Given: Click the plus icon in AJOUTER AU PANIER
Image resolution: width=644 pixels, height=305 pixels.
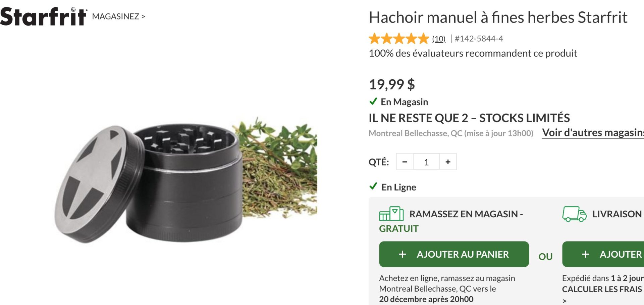Looking at the screenshot, I should [402, 254].
